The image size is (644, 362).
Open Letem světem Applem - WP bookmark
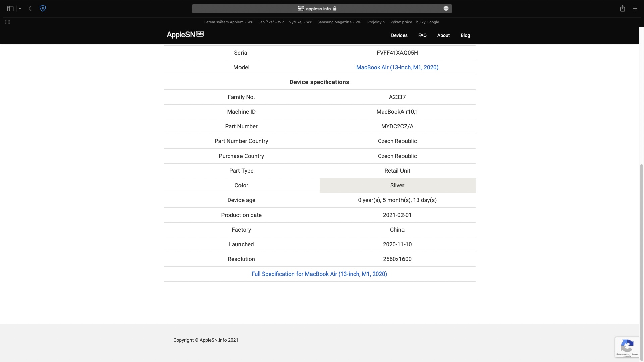(x=228, y=22)
